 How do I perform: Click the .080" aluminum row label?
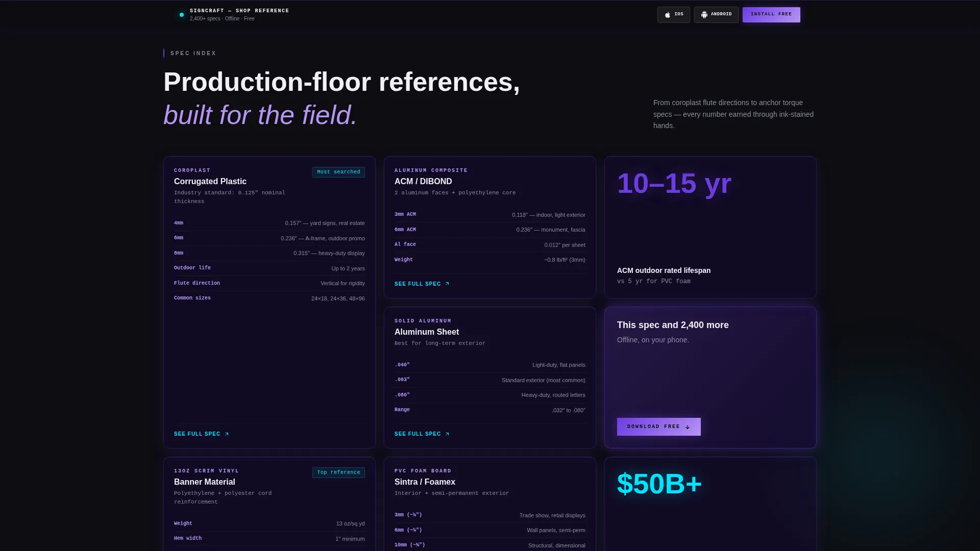click(402, 395)
